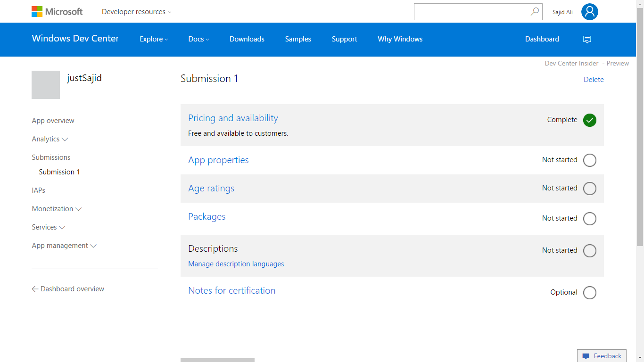Open App overview in sidebar

(53, 121)
